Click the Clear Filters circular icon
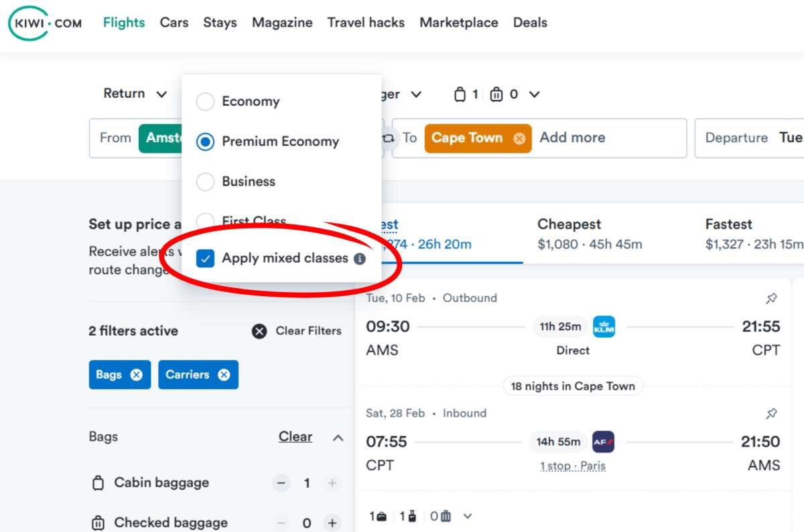Screen dimensions: 804x532 (261, 330)
